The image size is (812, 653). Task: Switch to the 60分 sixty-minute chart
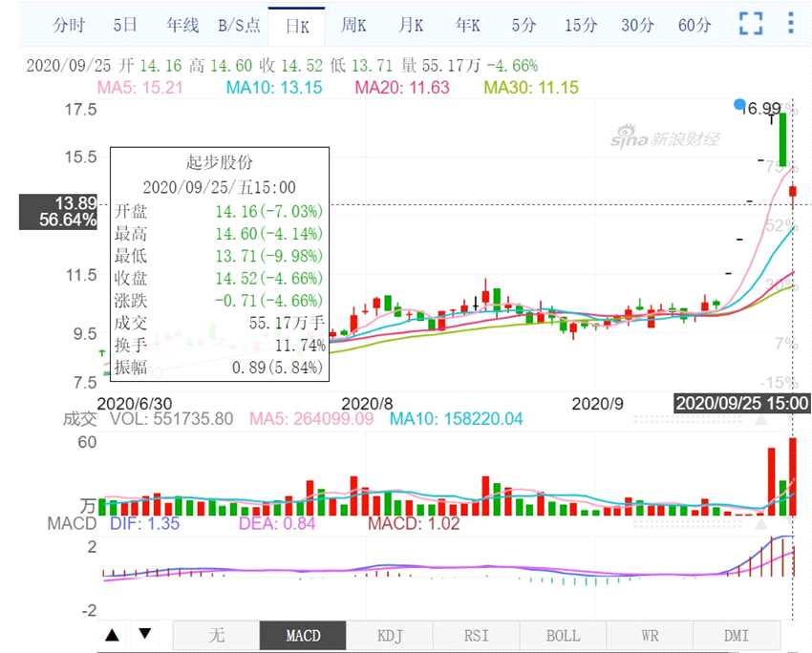click(x=694, y=25)
